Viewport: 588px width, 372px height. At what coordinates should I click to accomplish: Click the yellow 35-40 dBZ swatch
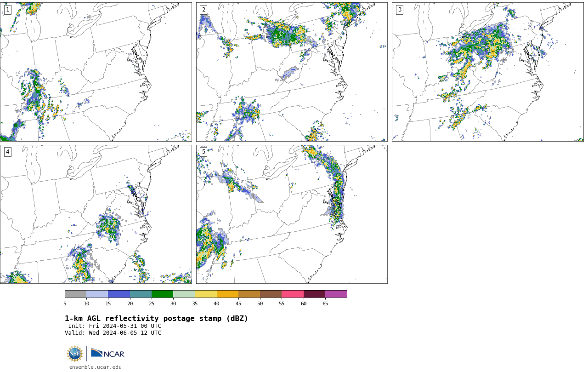pos(206,294)
